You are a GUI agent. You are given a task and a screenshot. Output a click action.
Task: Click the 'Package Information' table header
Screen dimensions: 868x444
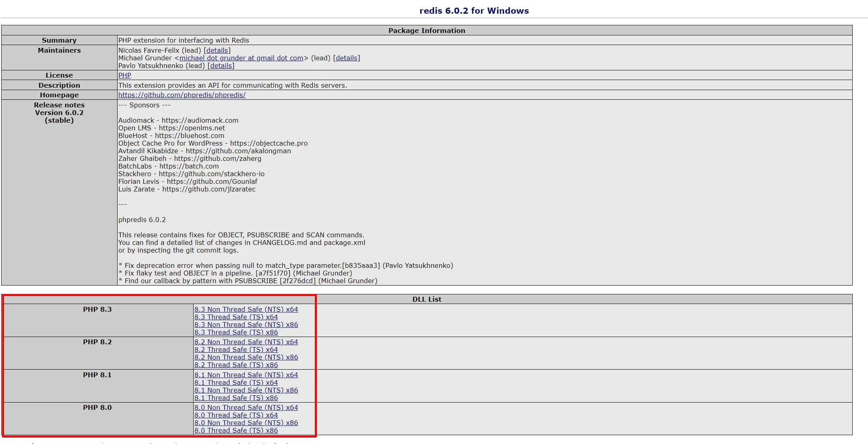pyautogui.click(x=427, y=31)
